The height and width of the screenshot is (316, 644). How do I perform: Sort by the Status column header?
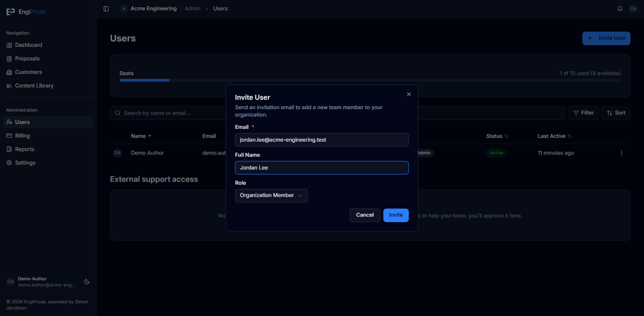tap(497, 136)
